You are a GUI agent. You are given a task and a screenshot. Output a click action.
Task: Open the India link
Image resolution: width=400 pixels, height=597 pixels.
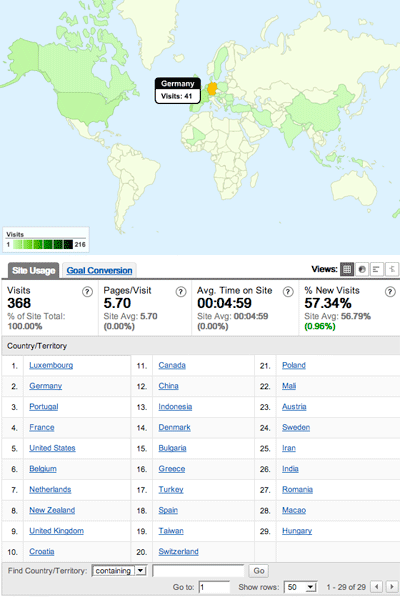290,469
